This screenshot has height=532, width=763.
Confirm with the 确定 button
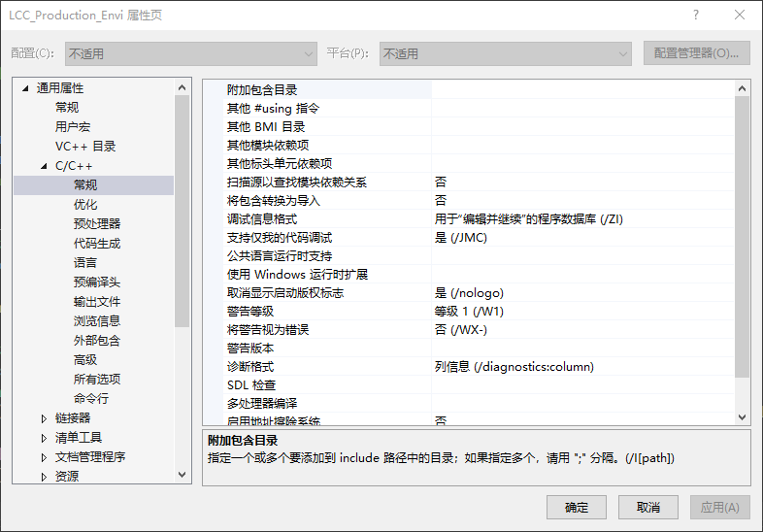coord(577,508)
